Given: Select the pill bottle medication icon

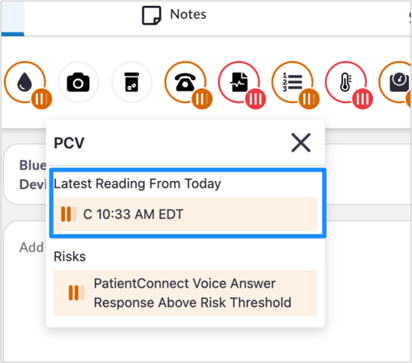Looking at the screenshot, I should point(132,82).
